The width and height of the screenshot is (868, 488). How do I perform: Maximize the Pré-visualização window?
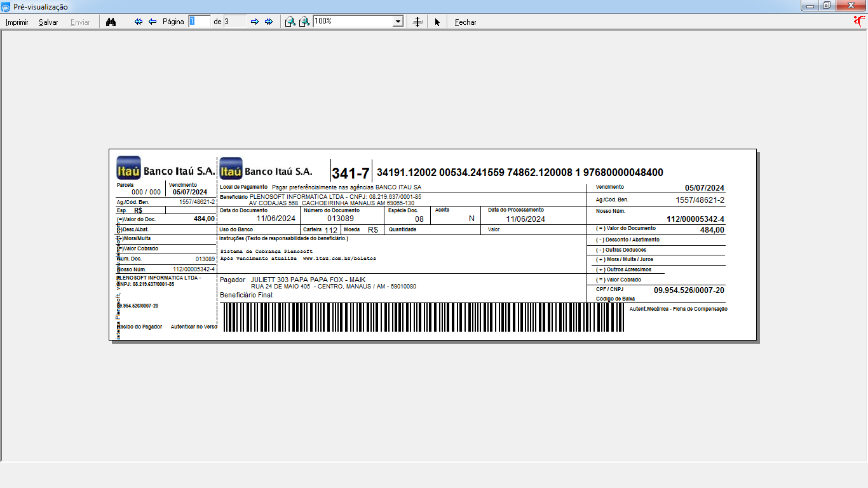[826, 6]
